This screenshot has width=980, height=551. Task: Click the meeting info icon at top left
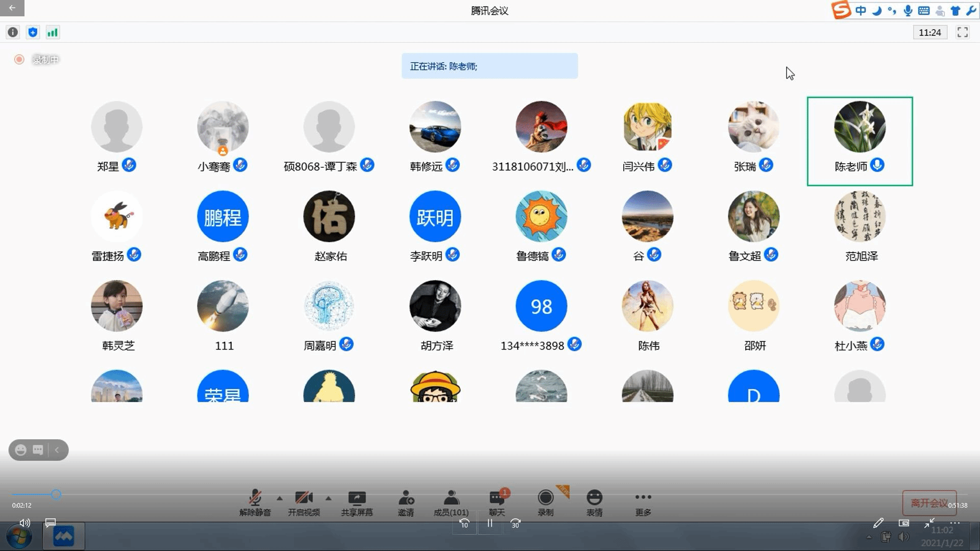pyautogui.click(x=13, y=33)
